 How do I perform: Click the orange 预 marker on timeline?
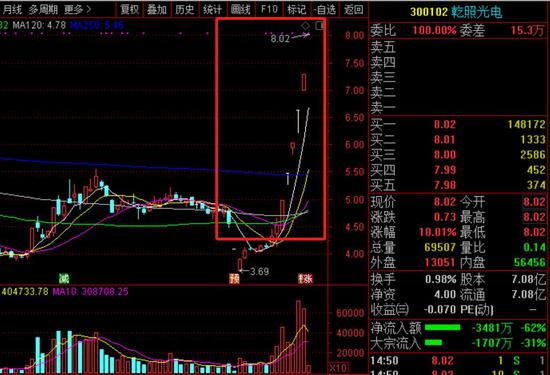[x=234, y=279]
